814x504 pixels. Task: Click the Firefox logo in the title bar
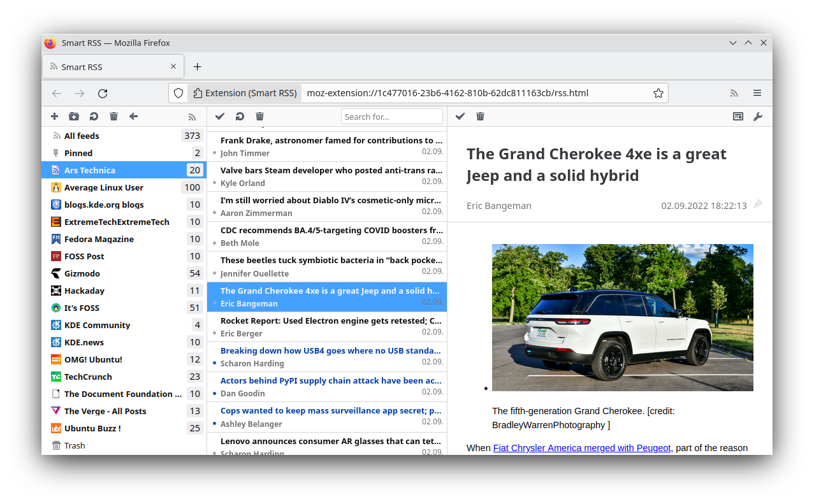point(50,43)
